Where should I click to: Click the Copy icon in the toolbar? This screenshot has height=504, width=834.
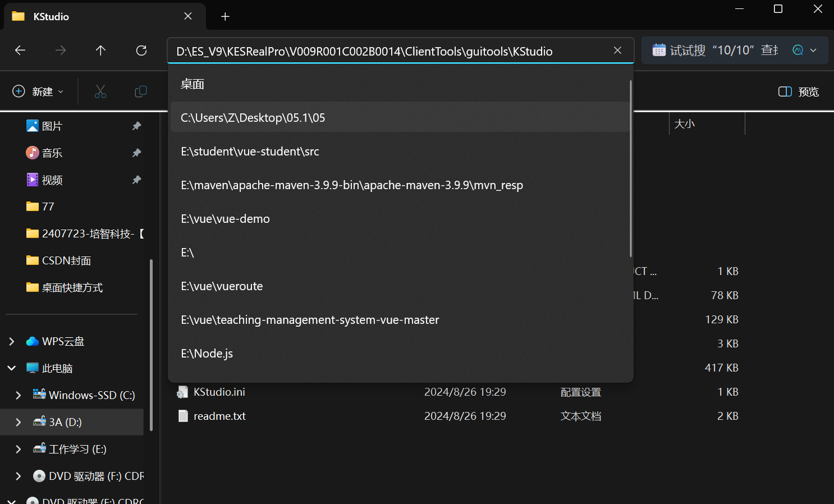point(141,91)
